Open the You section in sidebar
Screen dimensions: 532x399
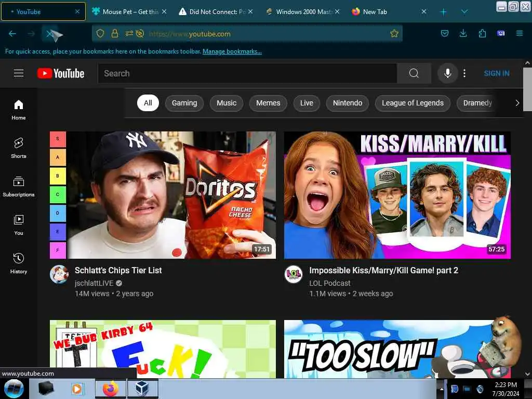click(19, 225)
